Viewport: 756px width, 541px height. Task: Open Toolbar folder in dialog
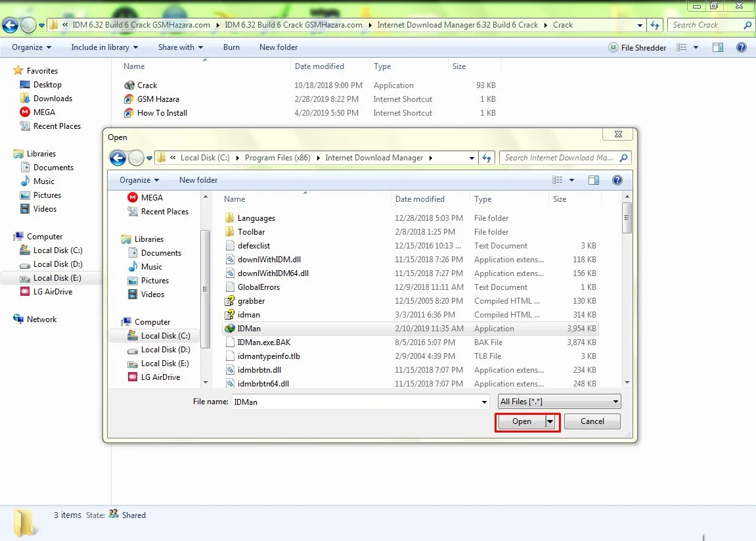[x=251, y=232]
